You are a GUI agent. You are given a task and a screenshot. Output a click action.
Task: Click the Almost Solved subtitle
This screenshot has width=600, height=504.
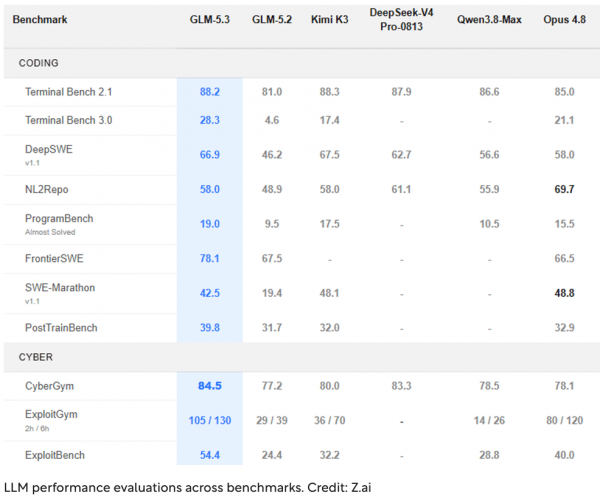click(50, 232)
